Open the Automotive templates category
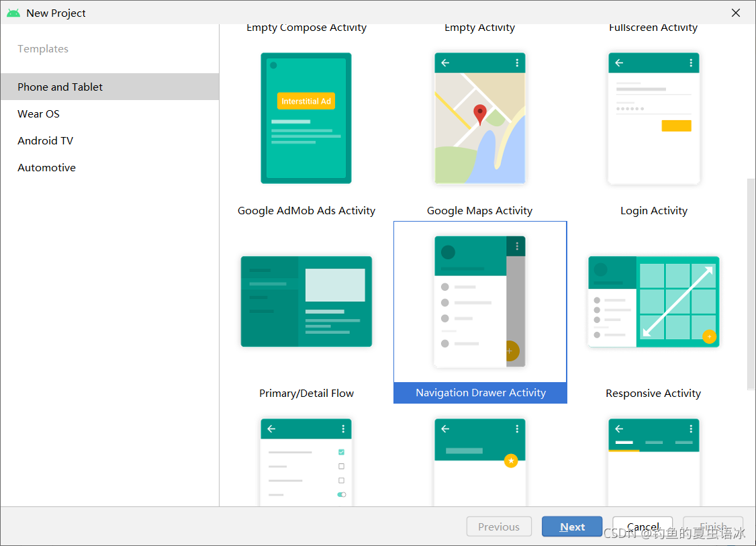 tap(110, 168)
